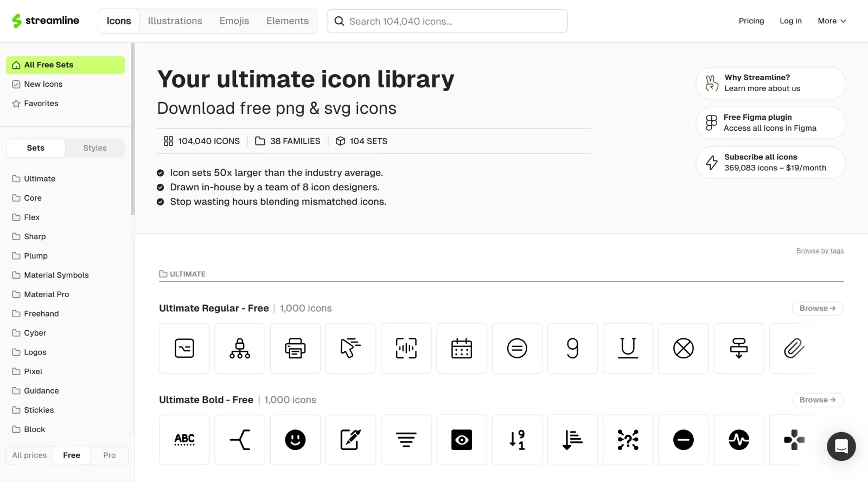
Task: Open the terminal-window icon in Ultimate Regular
Action: (x=184, y=348)
